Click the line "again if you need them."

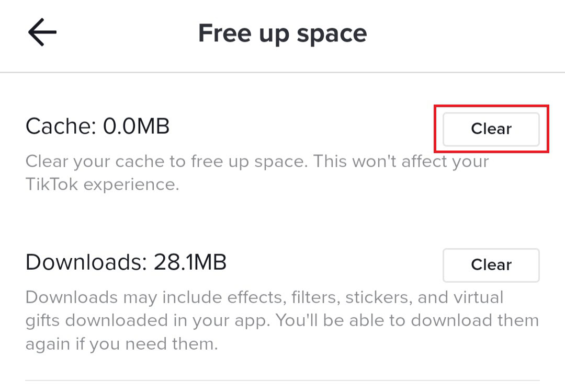coord(121,344)
